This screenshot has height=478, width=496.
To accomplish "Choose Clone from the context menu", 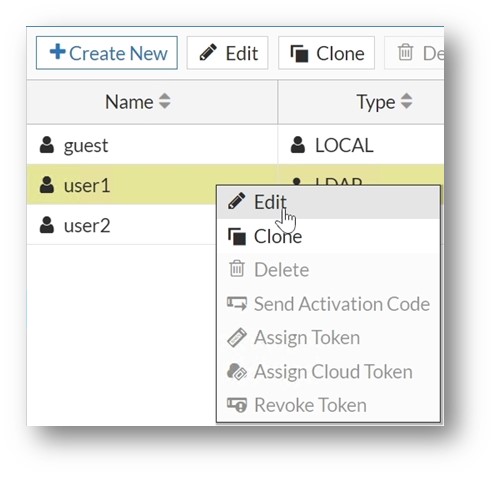I will click(328, 236).
